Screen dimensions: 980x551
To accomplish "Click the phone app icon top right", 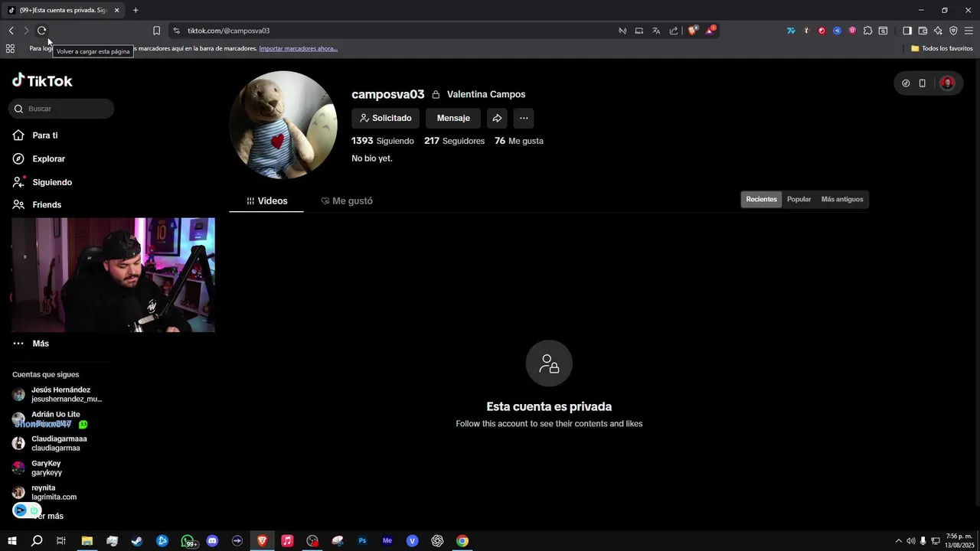I will 922,83.
